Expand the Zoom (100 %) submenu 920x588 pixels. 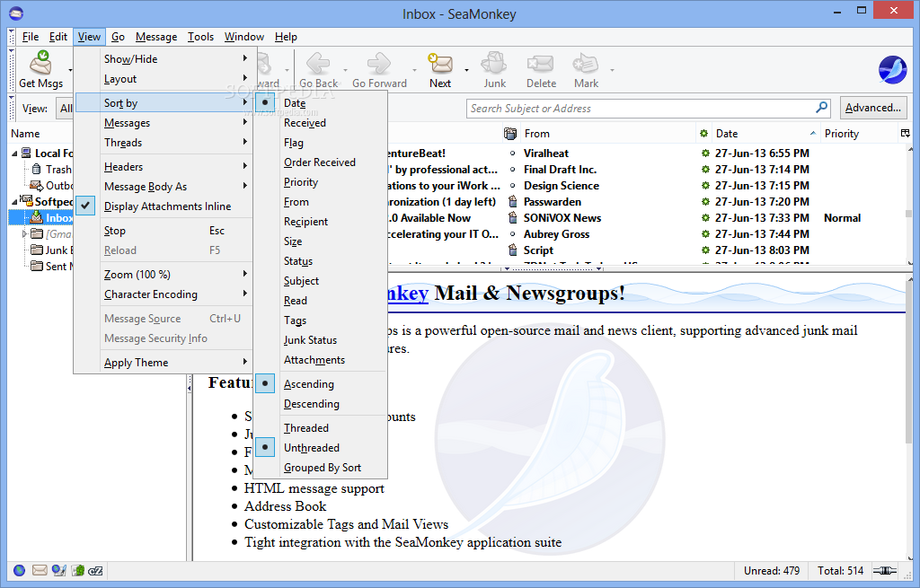point(164,275)
